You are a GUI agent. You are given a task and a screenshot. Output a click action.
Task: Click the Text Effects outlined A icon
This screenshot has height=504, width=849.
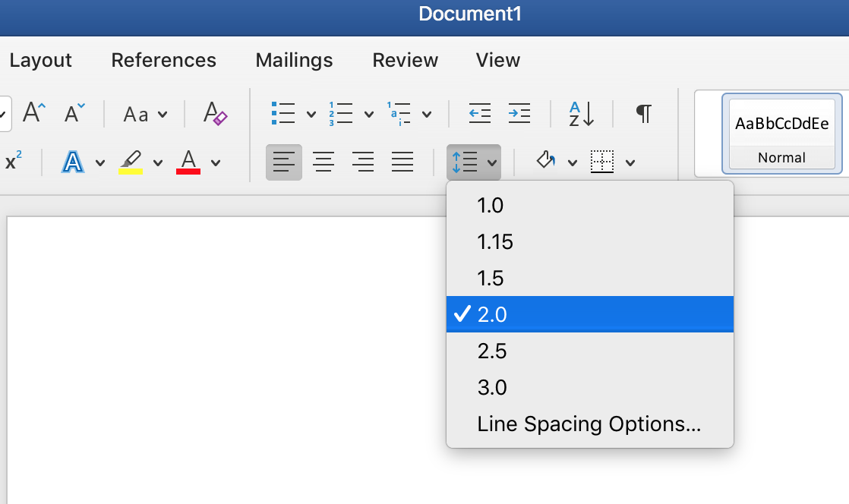pyautogui.click(x=73, y=162)
